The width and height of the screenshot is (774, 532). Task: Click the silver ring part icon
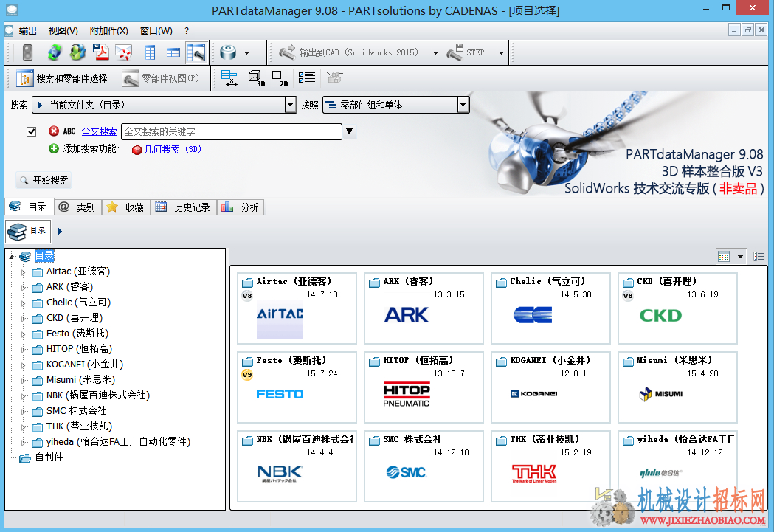point(228,52)
